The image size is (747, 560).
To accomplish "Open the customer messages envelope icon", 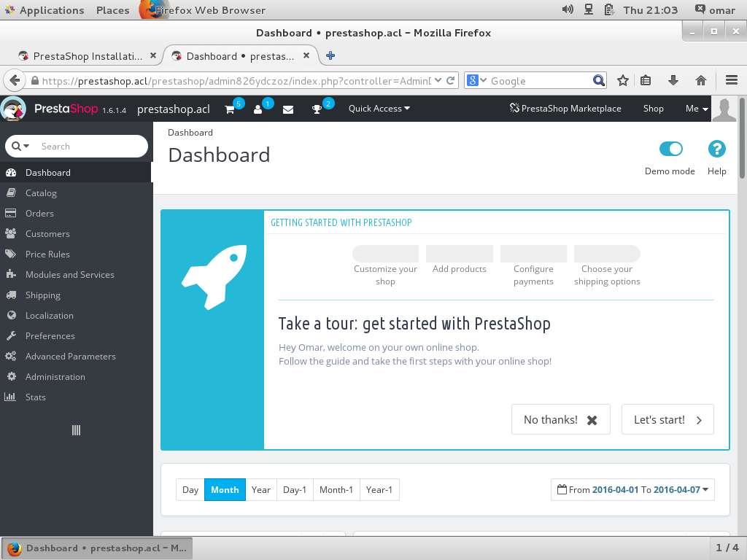I will pos(287,109).
